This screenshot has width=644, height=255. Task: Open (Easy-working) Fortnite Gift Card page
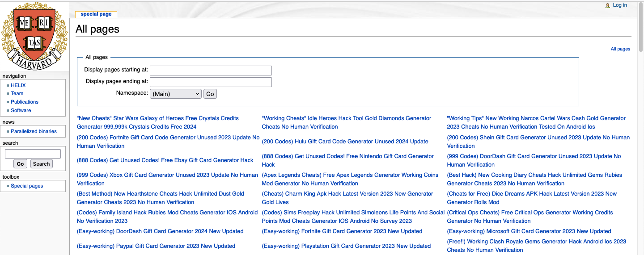tap(342, 231)
